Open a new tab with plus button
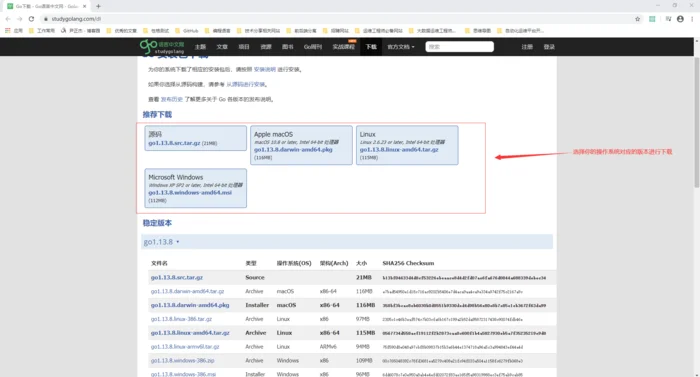Image resolution: width=700 pixels, height=377 pixels. click(98, 6)
